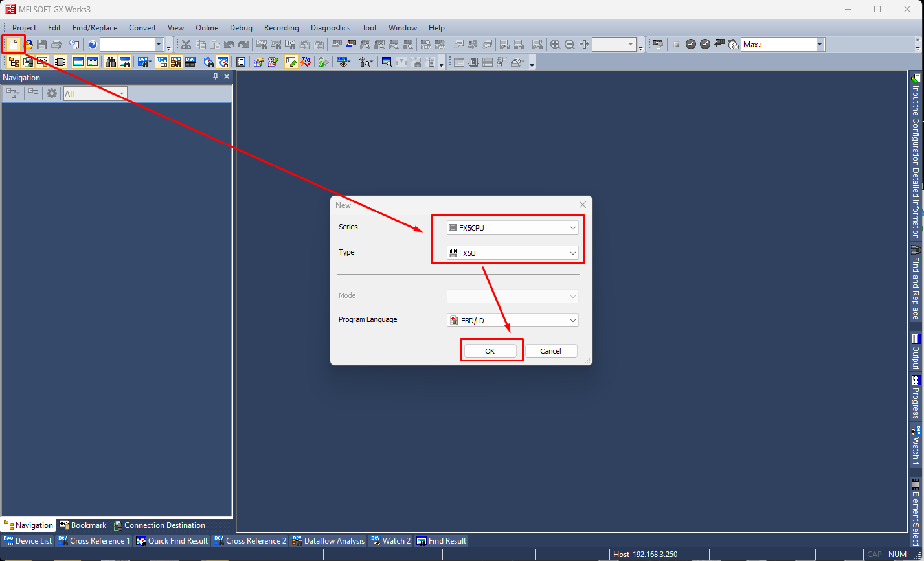Click the first round checkmark toolbar icon

click(691, 45)
